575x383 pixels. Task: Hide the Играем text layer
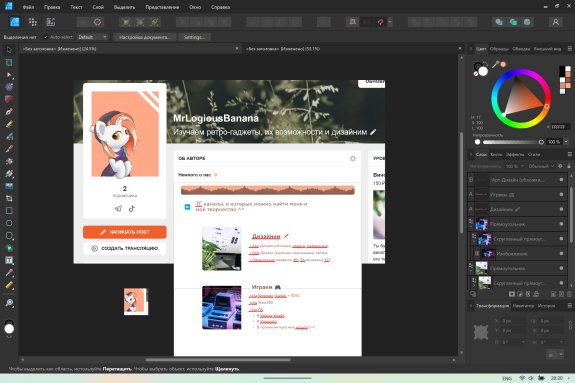pos(561,194)
